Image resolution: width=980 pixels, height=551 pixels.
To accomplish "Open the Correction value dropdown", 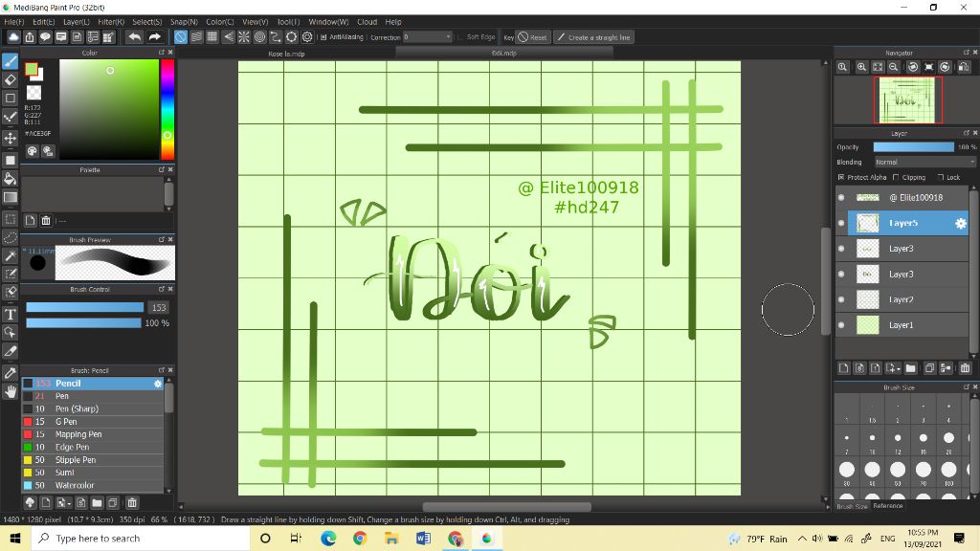I will [428, 37].
